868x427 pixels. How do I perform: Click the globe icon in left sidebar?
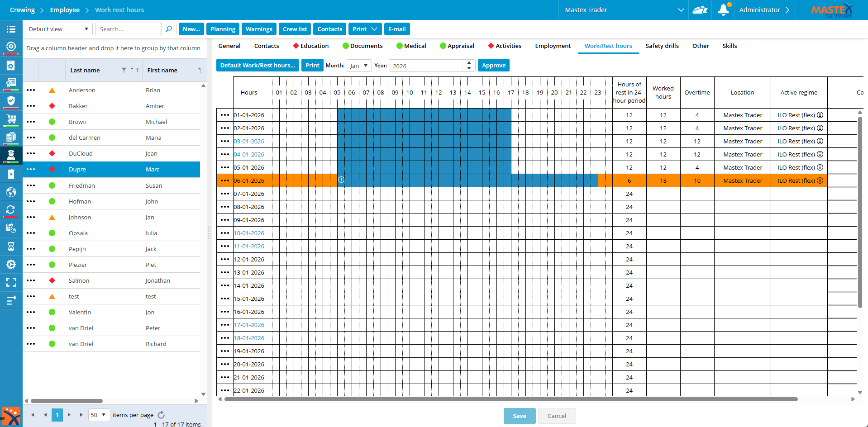click(11, 192)
